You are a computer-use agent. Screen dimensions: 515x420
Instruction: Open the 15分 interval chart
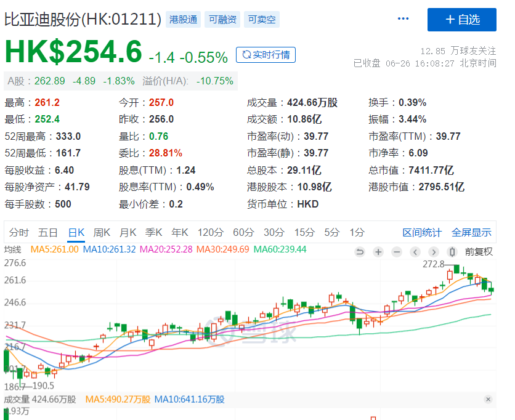(304, 233)
